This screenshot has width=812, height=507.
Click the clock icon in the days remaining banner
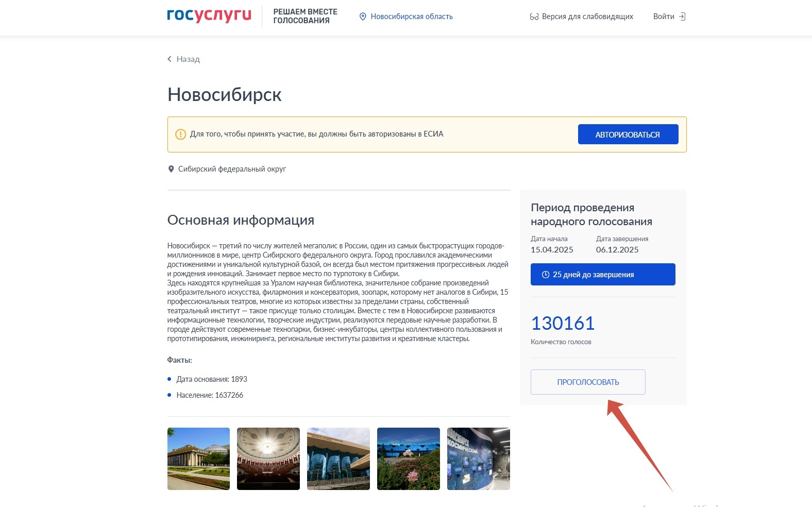tap(546, 275)
